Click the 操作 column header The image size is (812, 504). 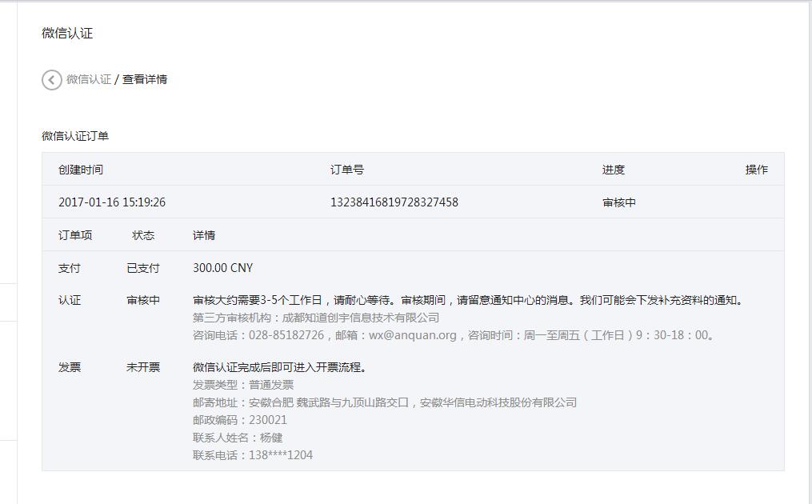[757, 170]
